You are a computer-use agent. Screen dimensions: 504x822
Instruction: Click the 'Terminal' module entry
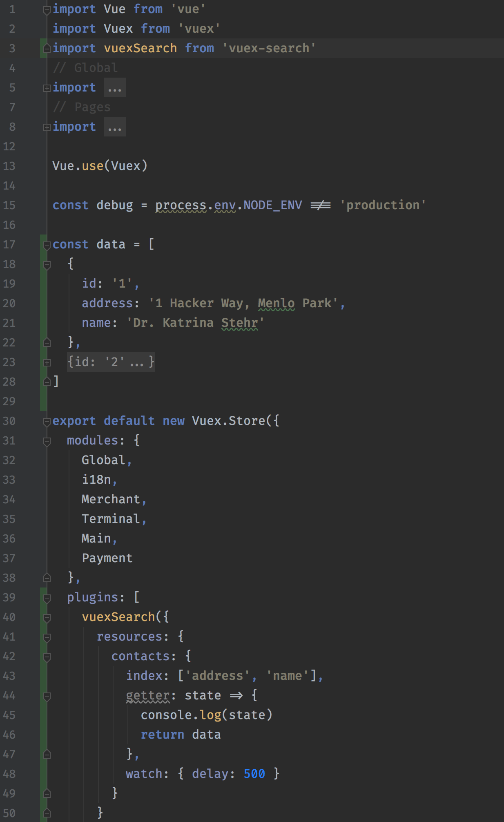(111, 519)
